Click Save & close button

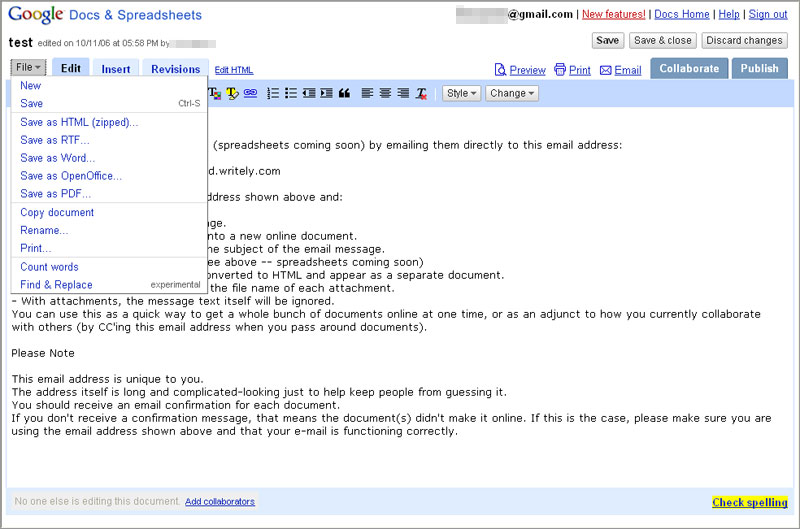[662, 40]
